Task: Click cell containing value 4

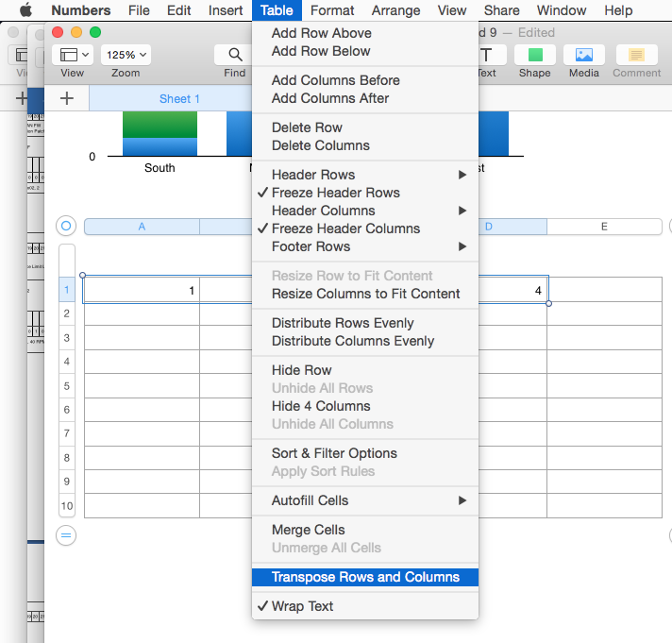Action: 512,290
